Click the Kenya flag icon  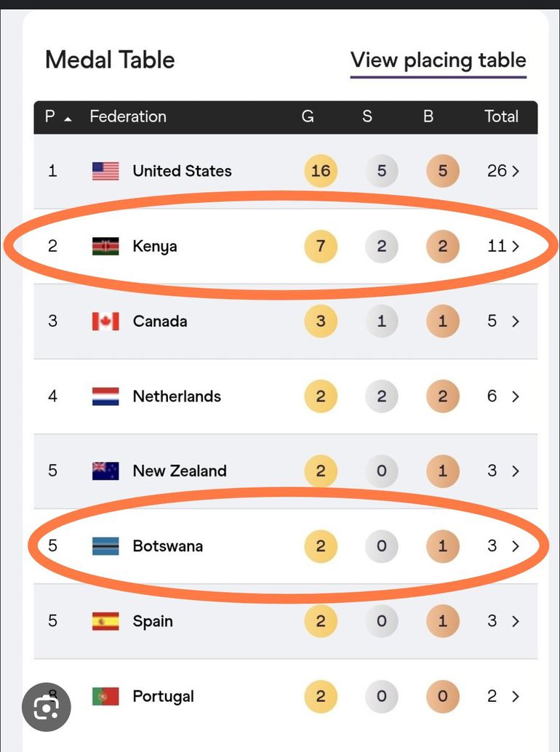click(x=105, y=247)
